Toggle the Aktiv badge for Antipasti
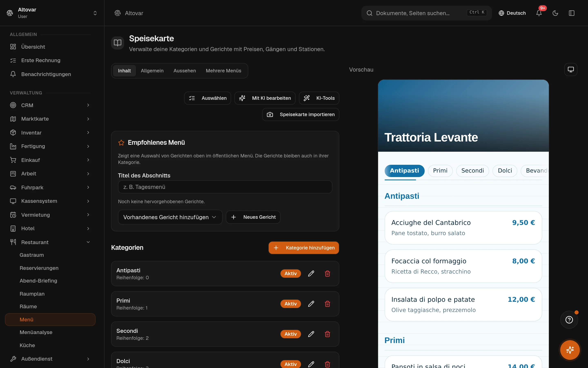 pyautogui.click(x=290, y=274)
